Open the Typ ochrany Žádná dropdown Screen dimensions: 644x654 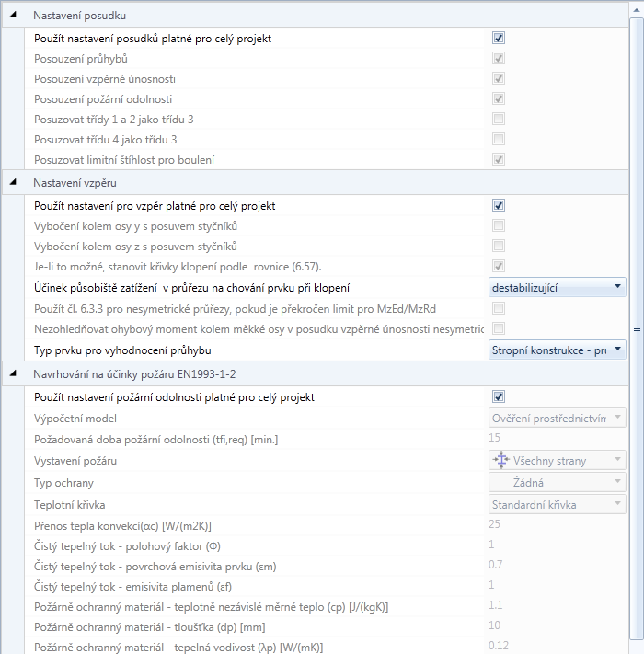[x=558, y=482]
